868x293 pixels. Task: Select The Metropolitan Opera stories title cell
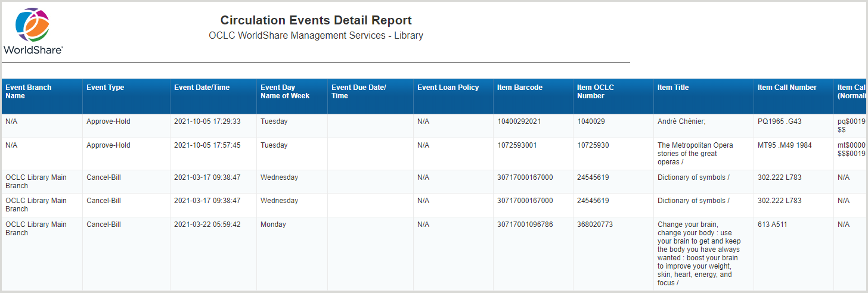(695, 154)
